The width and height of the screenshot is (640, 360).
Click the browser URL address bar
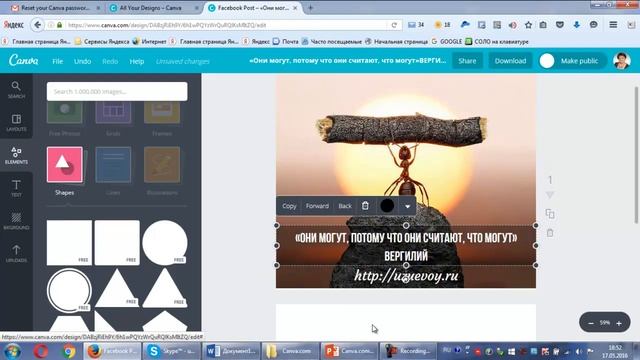pyautogui.click(x=224, y=25)
